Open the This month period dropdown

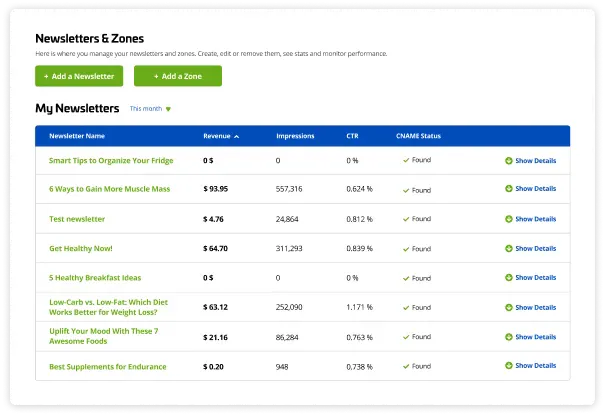[150, 109]
